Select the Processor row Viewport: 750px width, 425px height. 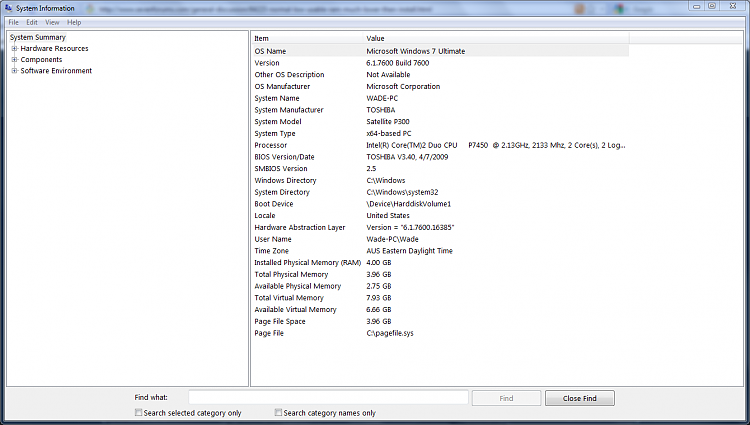(441, 145)
